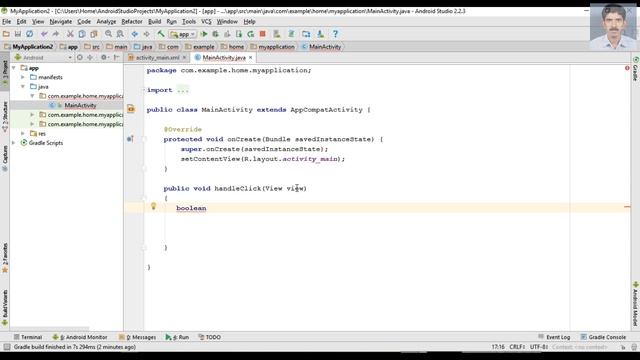
Task: Click the SDK Manager download icon
Action: coord(320,34)
